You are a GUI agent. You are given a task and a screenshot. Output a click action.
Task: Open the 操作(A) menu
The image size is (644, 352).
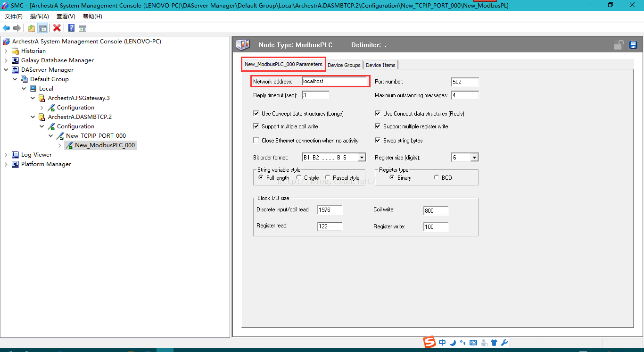(40, 17)
